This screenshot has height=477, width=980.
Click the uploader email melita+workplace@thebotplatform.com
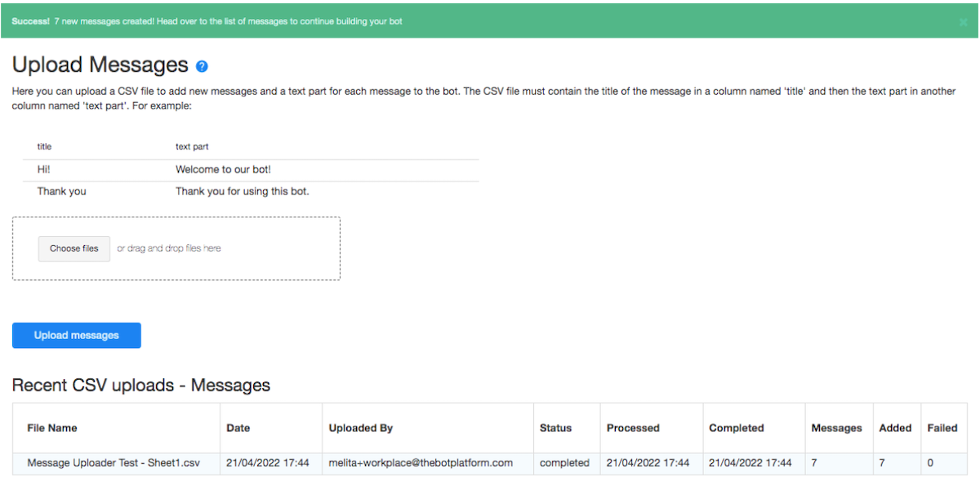(x=421, y=463)
